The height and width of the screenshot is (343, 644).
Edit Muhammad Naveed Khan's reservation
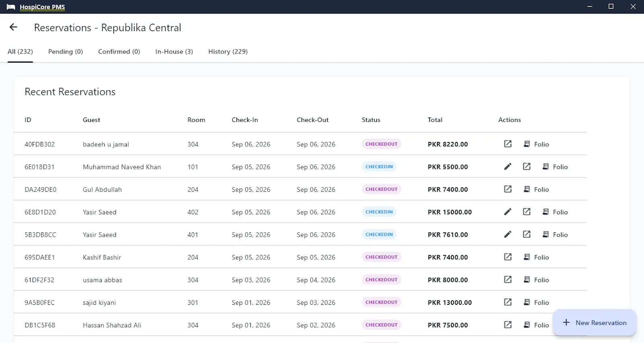[x=508, y=166]
